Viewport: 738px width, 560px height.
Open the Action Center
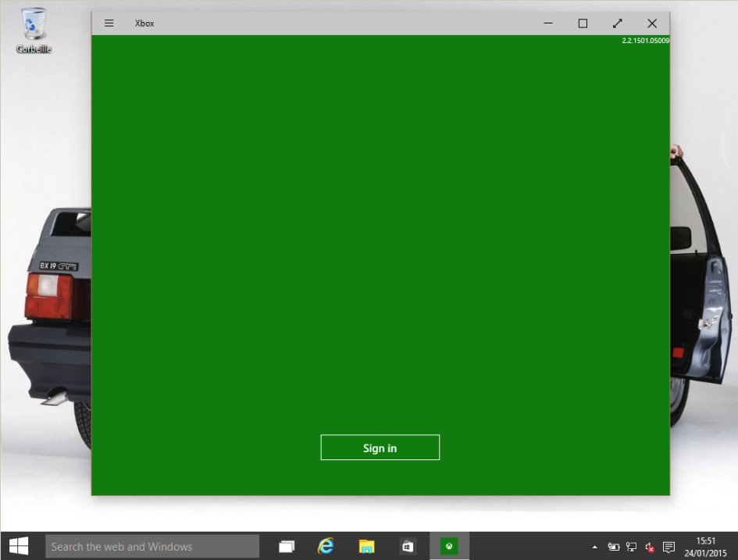[669, 547]
